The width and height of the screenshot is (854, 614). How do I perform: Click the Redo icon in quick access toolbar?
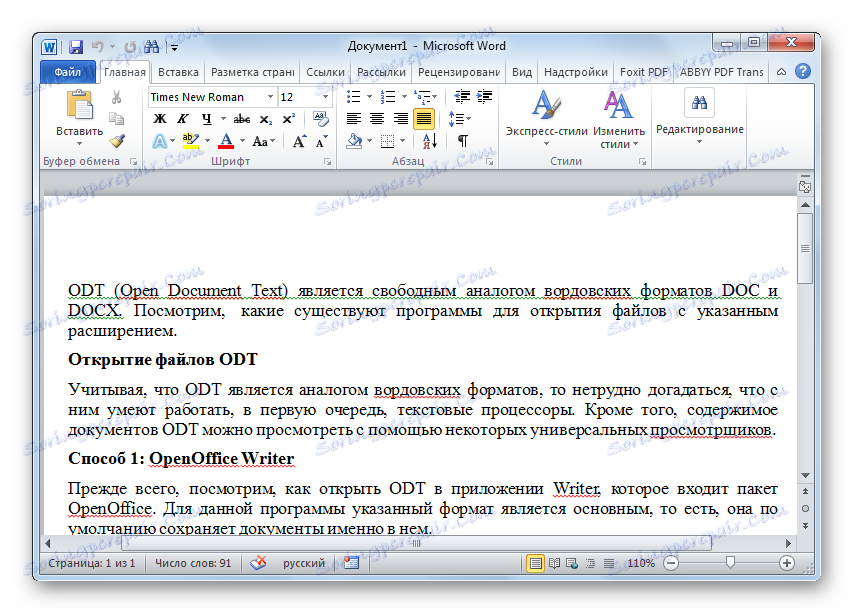pos(130,47)
